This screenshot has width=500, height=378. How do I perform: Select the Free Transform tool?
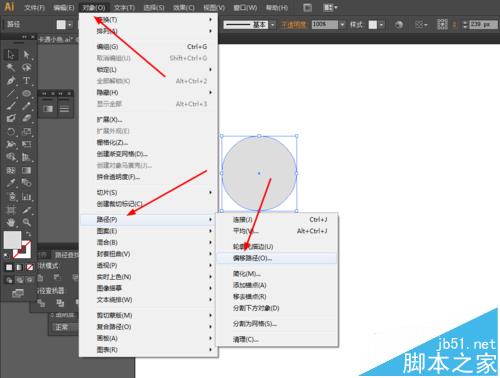[x=26, y=144]
